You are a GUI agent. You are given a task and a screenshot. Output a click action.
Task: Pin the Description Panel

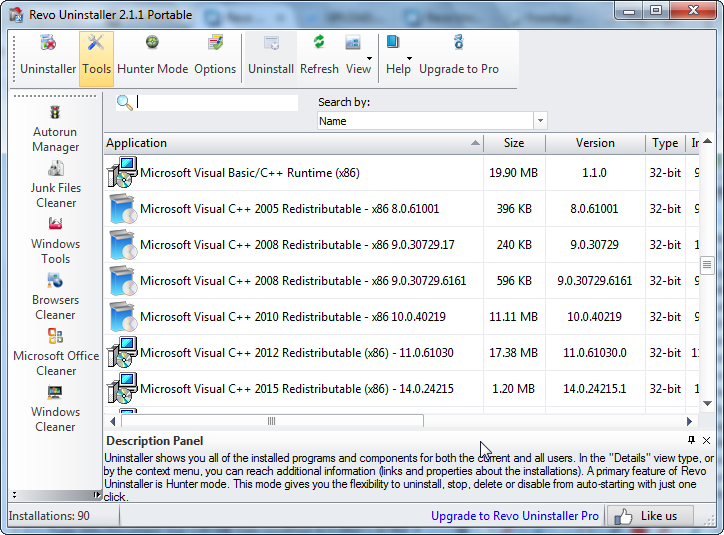tap(691, 440)
